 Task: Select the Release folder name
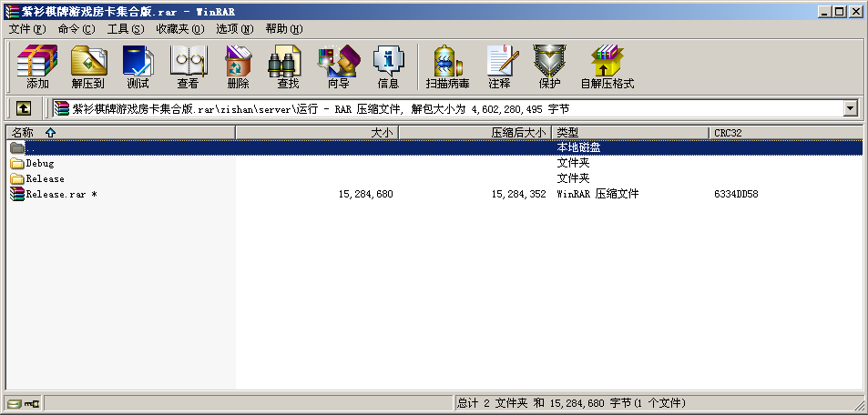46,178
